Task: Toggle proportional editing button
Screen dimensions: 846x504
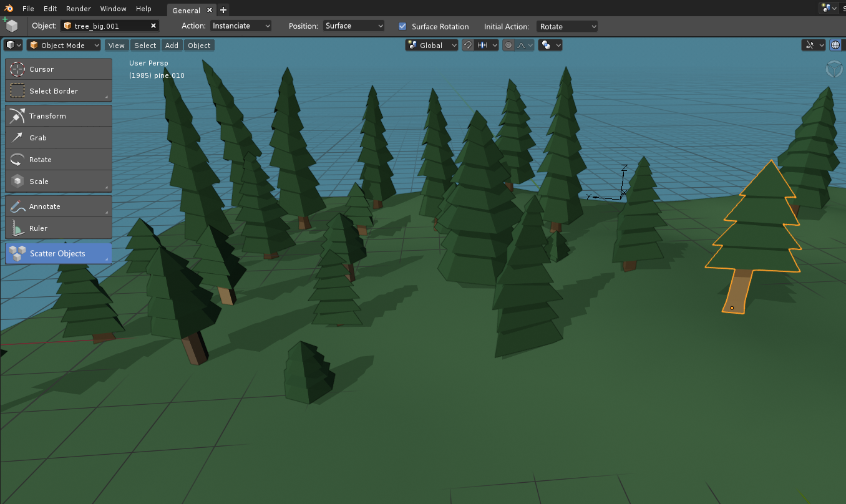Action: [x=508, y=46]
